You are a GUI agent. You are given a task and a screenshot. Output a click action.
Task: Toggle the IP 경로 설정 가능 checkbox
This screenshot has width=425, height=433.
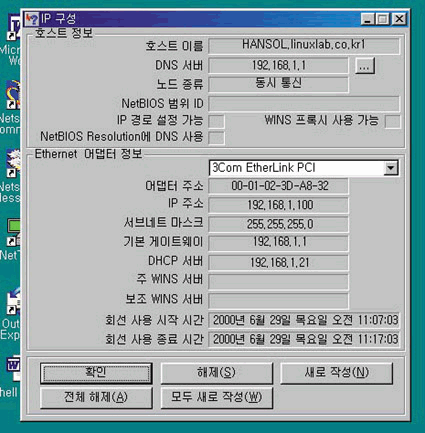[216, 121]
